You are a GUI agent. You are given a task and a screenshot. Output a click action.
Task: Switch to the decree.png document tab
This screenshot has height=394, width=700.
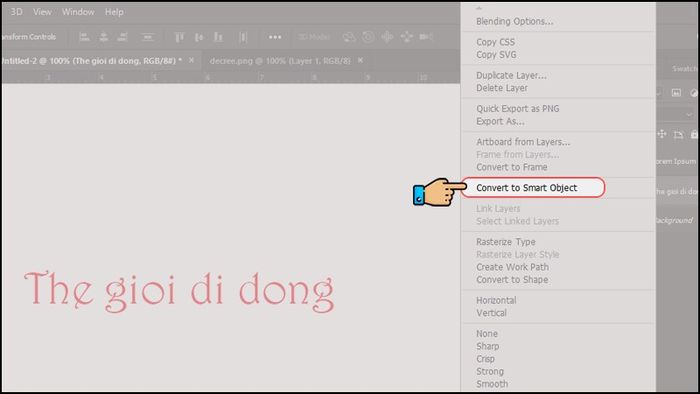pyautogui.click(x=280, y=61)
